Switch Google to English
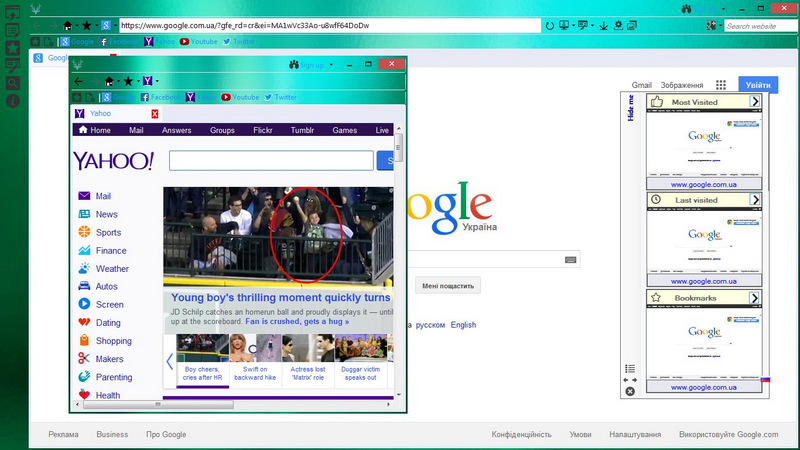The width and height of the screenshot is (800, 450). click(x=463, y=325)
